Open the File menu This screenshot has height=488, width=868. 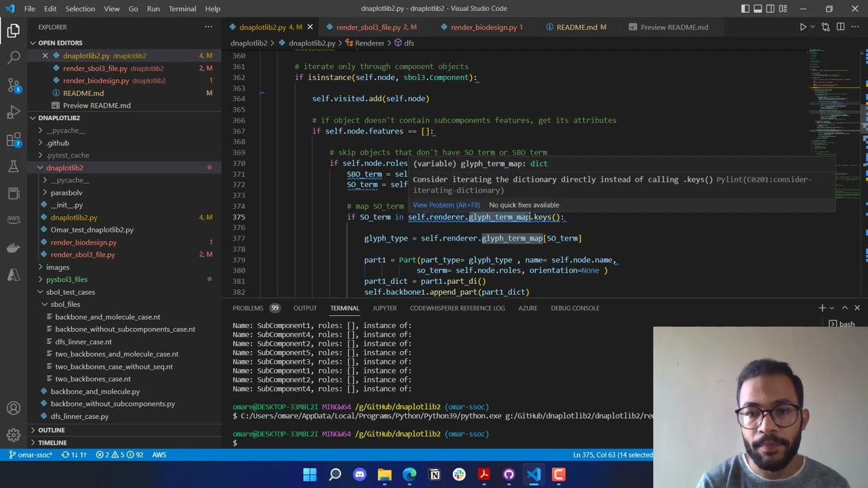[30, 9]
